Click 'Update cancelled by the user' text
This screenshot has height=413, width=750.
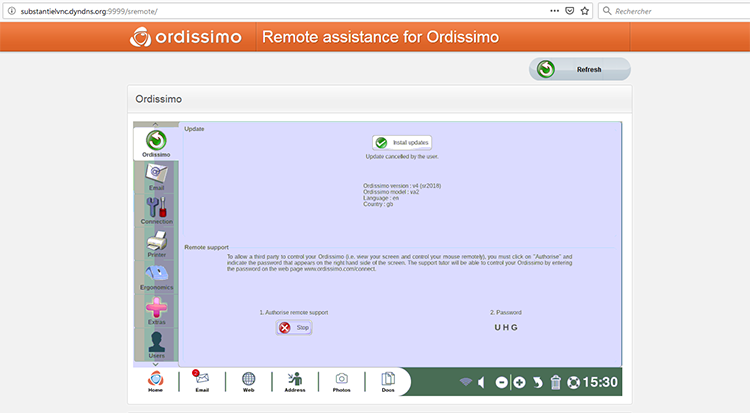tap(402, 156)
